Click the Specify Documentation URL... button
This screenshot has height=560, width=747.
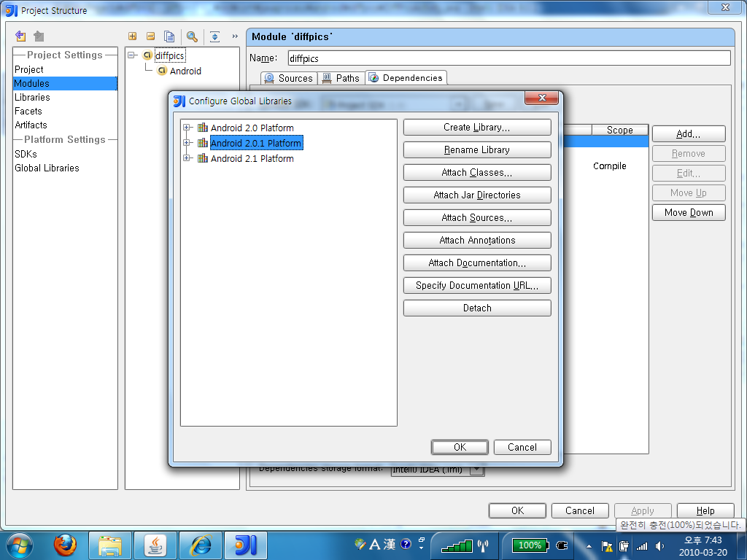[477, 285]
